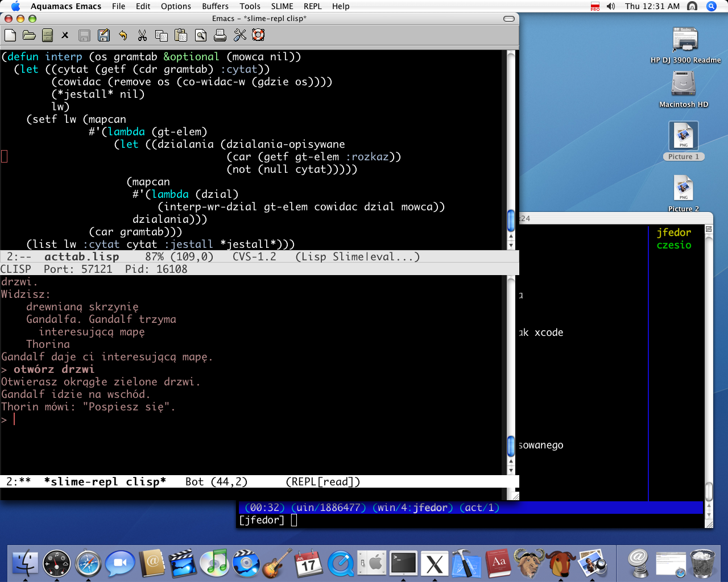Screen dimensions: 728x582
Task: Print buffer with the printer icon
Action: click(220, 35)
